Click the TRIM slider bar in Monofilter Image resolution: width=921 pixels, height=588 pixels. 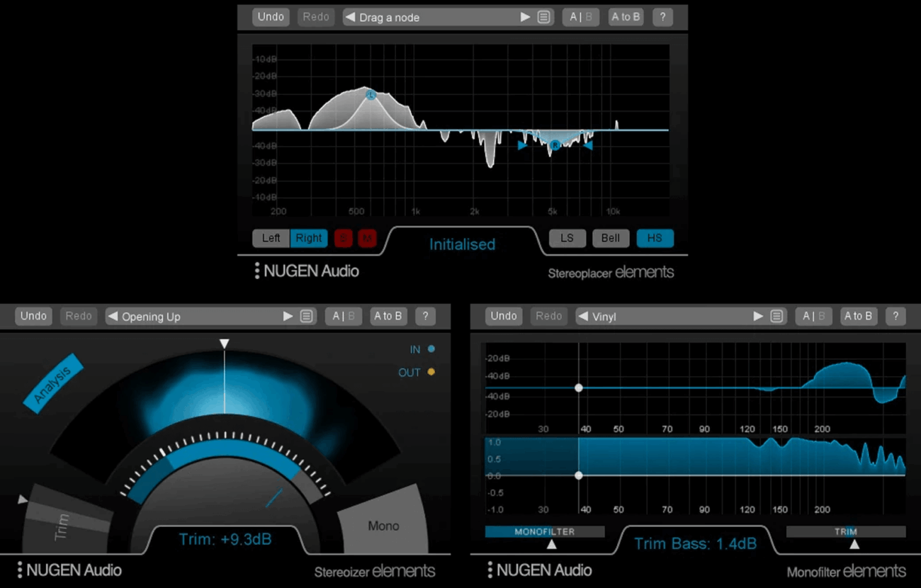(x=846, y=531)
